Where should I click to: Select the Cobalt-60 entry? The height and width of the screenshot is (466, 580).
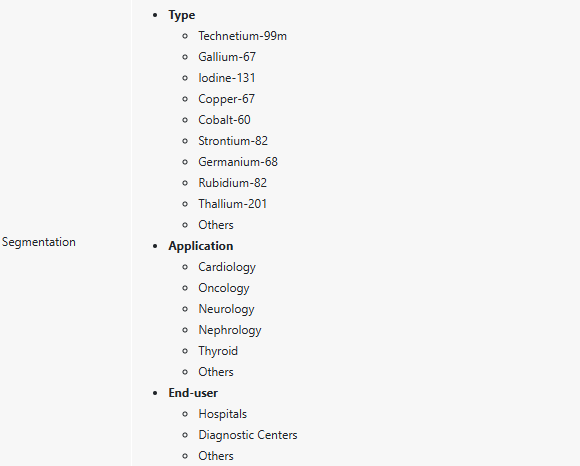pos(224,120)
